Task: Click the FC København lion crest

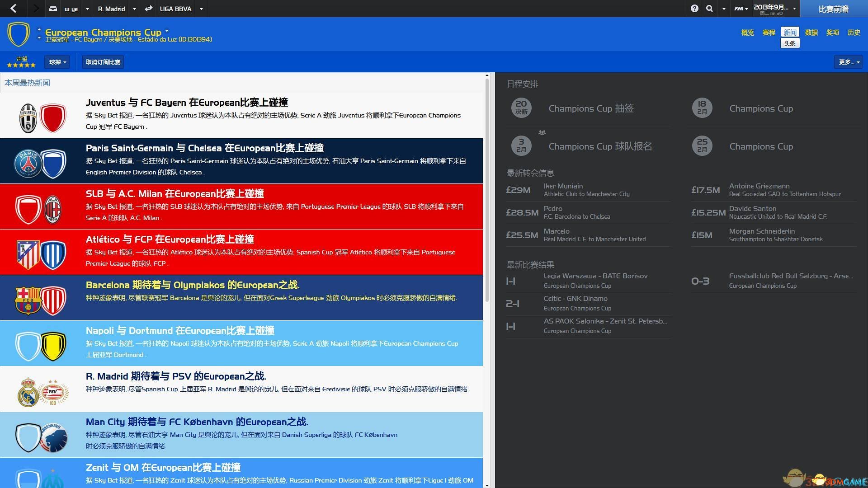Action: tap(54, 437)
